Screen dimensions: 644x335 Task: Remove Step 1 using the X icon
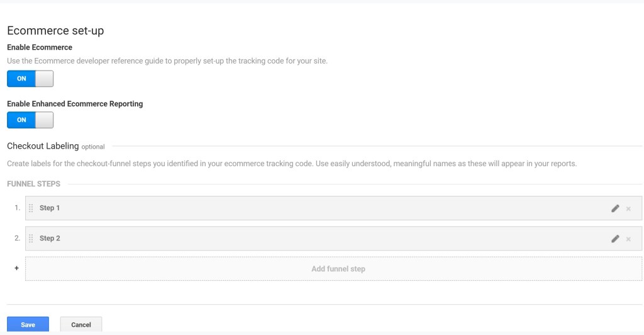click(x=628, y=208)
